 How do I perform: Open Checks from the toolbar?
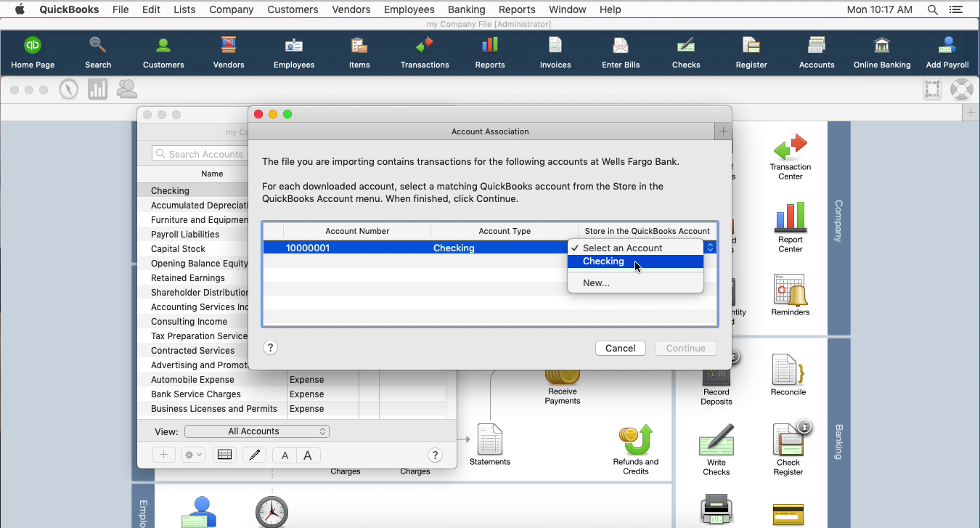686,53
